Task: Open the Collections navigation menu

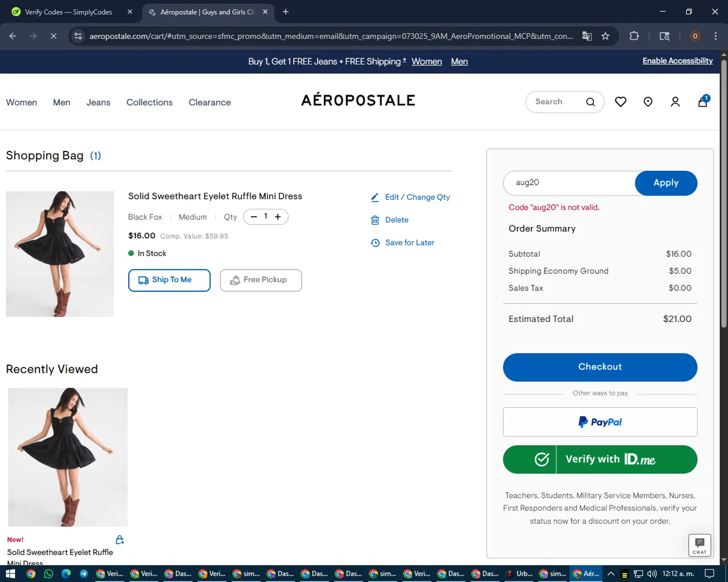Action: [x=149, y=102]
